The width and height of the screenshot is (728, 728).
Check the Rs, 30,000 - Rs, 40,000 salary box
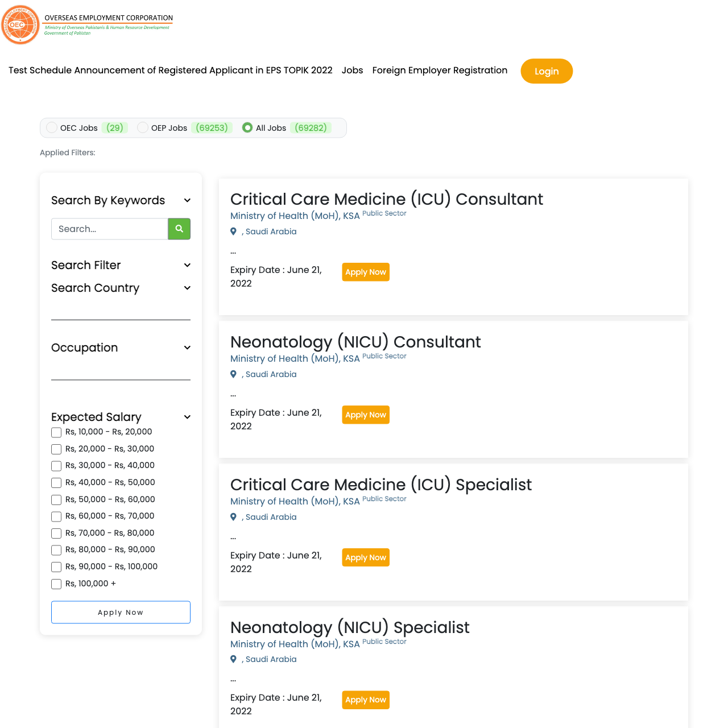pyautogui.click(x=56, y=466)
